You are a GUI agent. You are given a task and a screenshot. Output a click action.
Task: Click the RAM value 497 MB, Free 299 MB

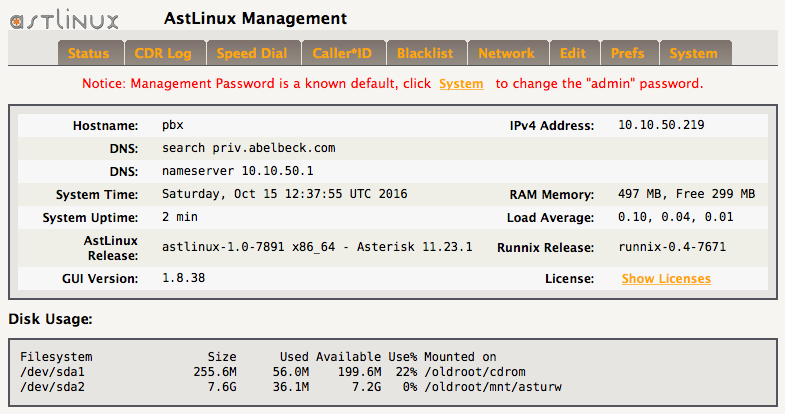point(686,194)
